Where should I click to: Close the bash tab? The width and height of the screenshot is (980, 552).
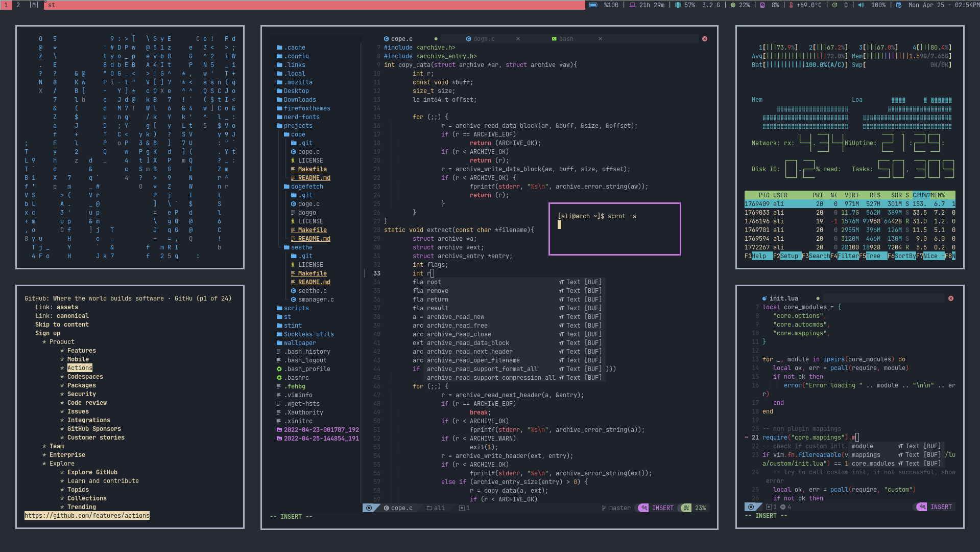click(x=600, y=39)
